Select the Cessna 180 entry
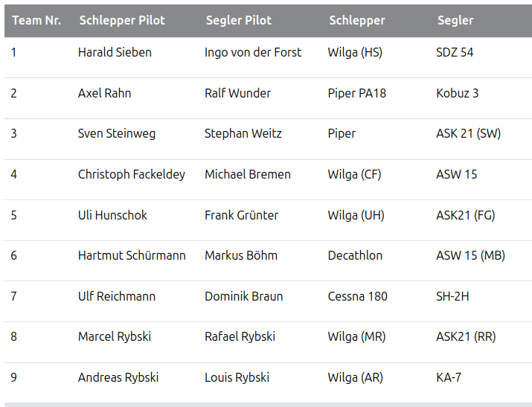532x407 pixels. [x=358, y=296]
